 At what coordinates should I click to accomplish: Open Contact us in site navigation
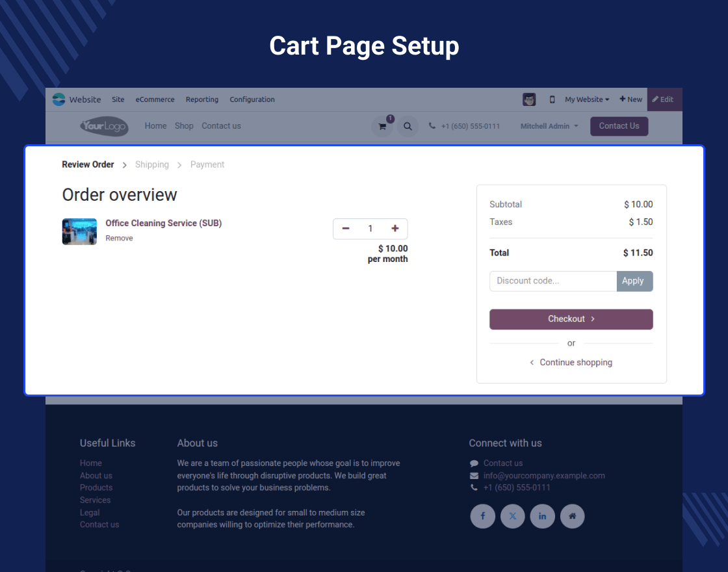(221, 126)
